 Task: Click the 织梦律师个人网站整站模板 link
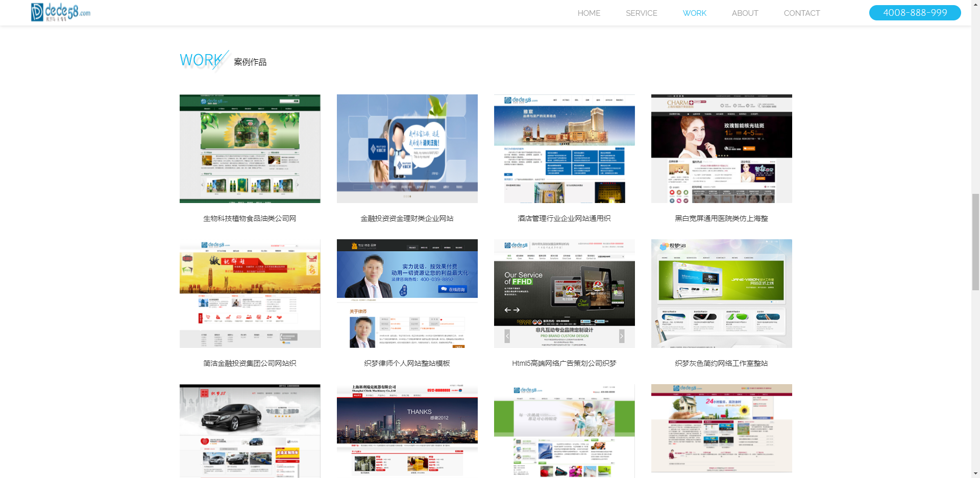[x=407, y=363]
